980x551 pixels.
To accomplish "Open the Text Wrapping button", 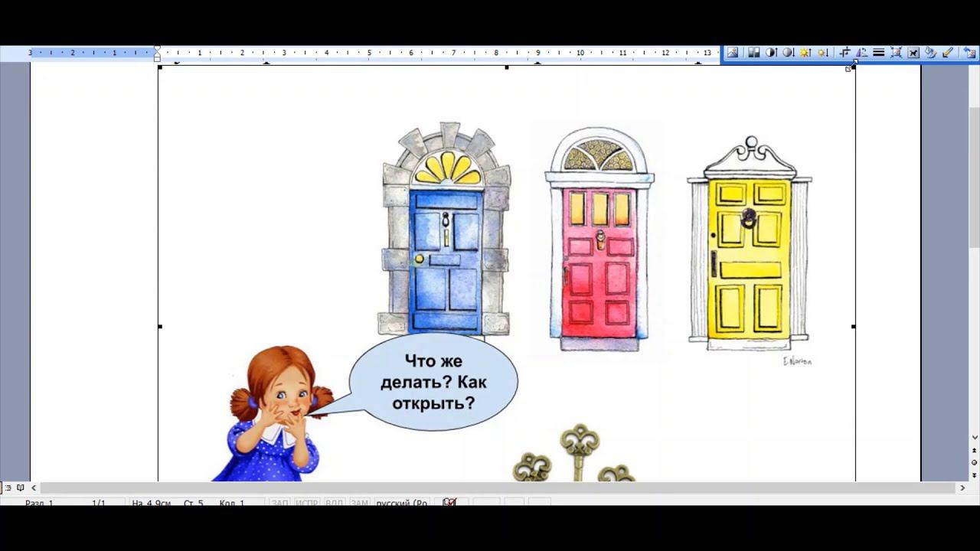I will pos(913,53).
